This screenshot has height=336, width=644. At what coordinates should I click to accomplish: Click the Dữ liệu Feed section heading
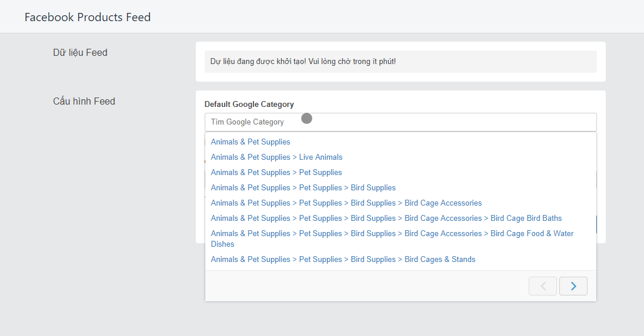pyautogui.click(x=80, y=52)
